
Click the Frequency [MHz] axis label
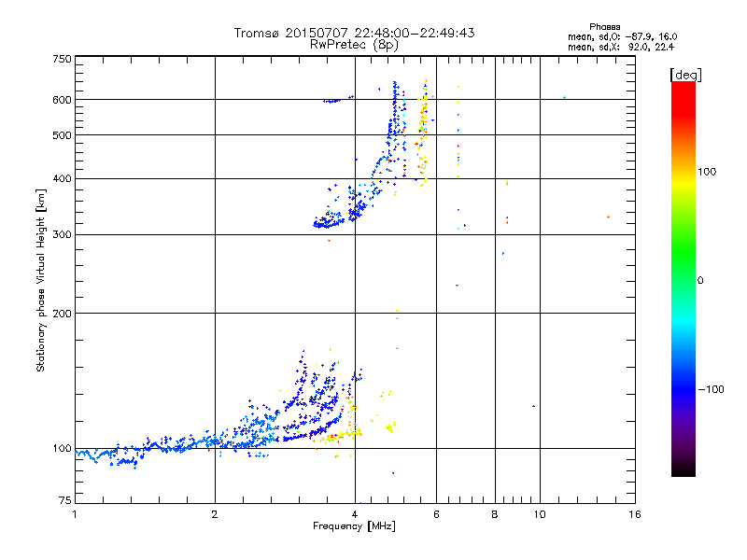(x=354, y=526)
